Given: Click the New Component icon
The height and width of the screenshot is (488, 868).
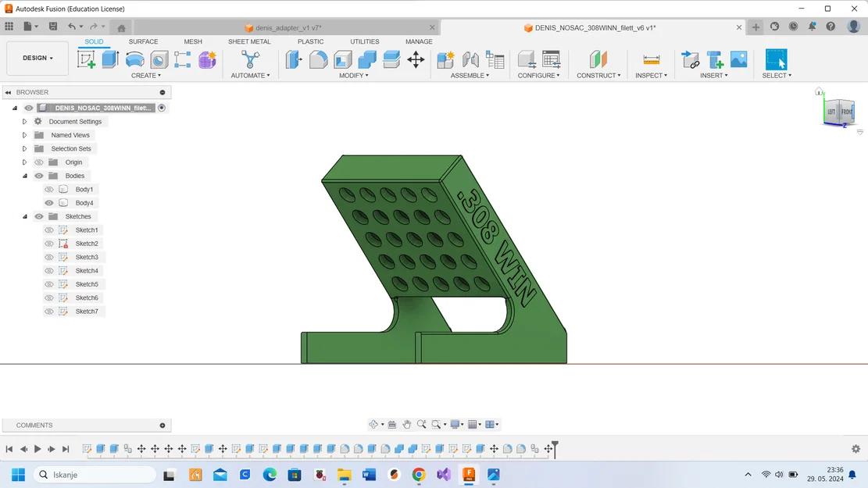Looking at the screenshot, I should [445, 60].
